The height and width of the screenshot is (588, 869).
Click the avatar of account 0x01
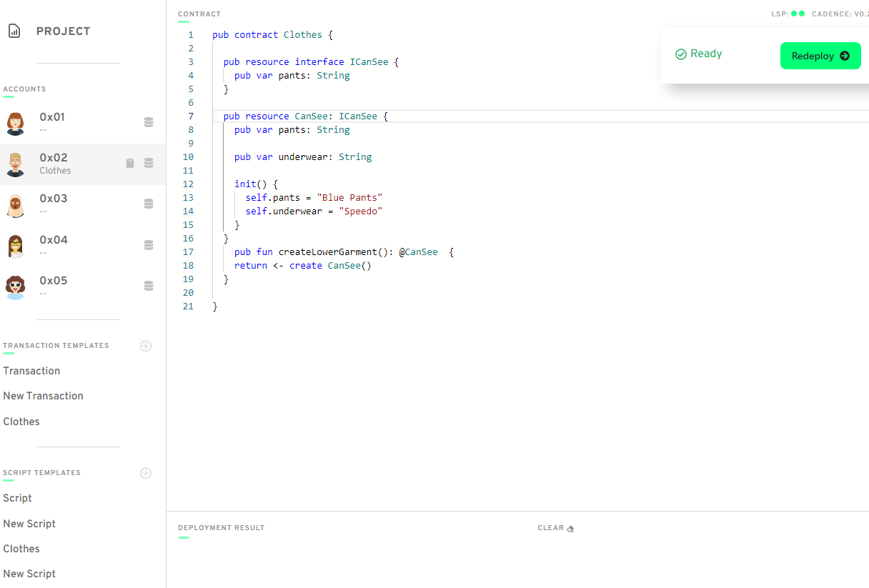point(15,123)
